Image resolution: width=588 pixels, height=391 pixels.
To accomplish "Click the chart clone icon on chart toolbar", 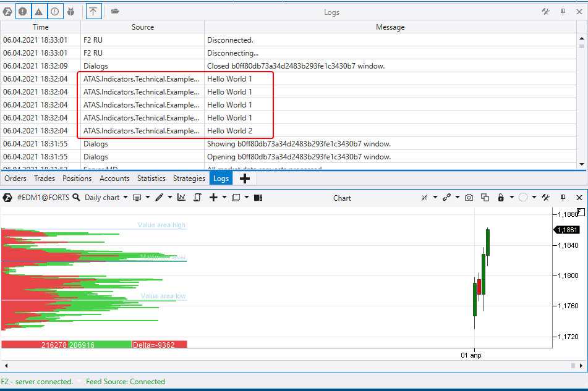I will (x=485, y=197).
